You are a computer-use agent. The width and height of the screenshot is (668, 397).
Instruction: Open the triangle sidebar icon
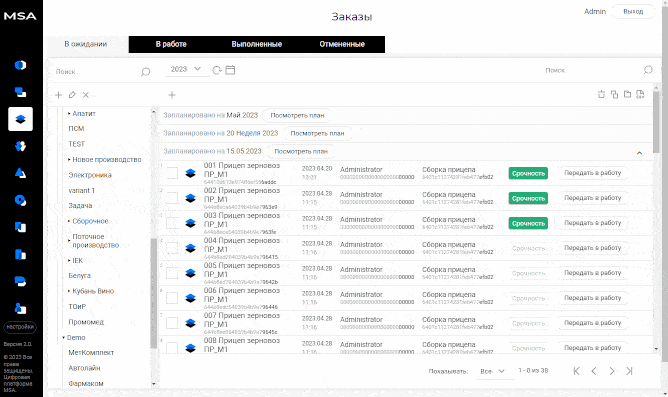[20, 173]
